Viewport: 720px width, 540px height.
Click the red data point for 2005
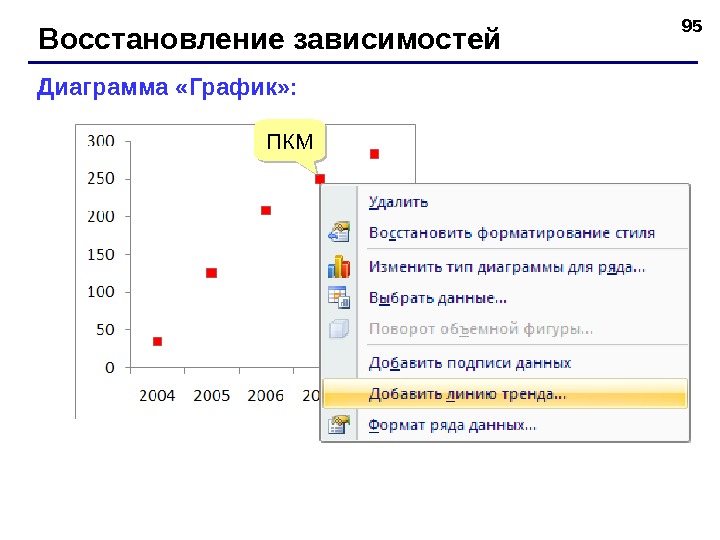pyautogui.click(x=211, y=273)
